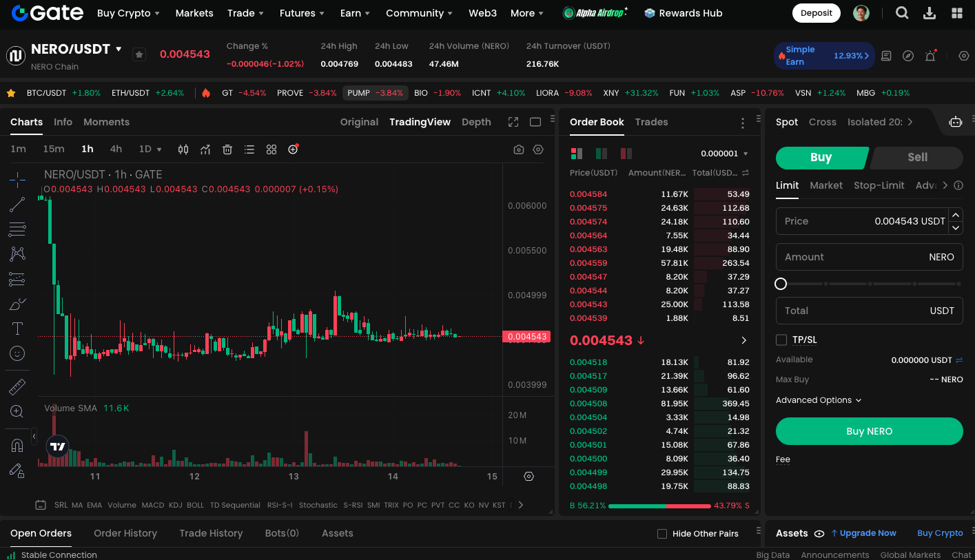Switch to the Trades tab
Screen dimensions: 975x560
tap(651, 122)
